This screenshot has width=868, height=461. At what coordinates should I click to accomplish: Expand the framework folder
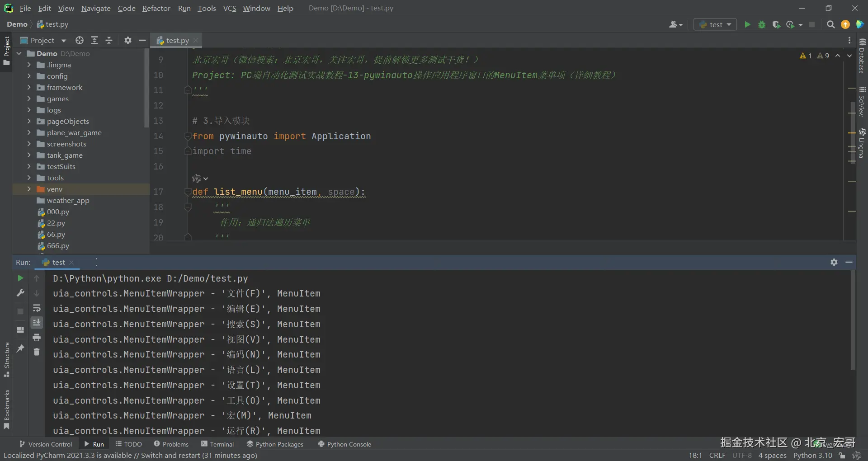tap(29, 87)
